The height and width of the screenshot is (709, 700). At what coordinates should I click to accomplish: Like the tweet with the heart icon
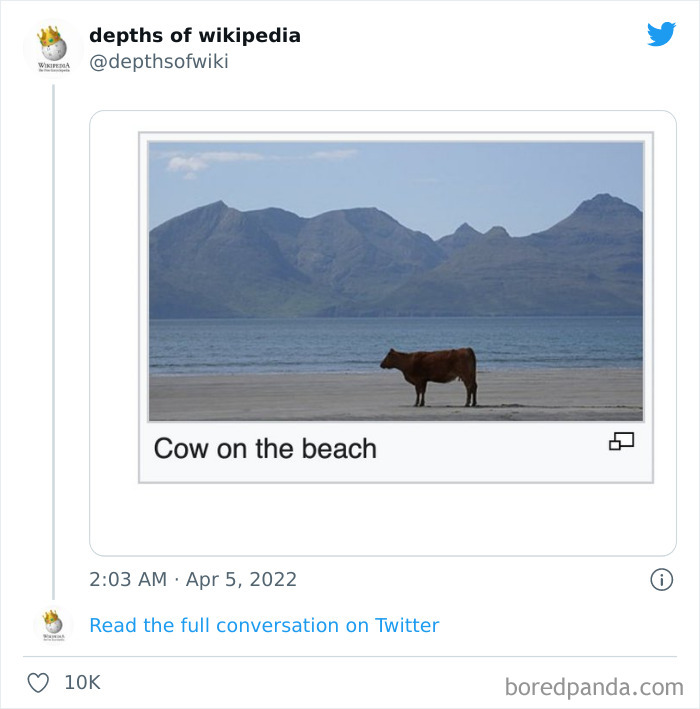click(x=38, y=683)
